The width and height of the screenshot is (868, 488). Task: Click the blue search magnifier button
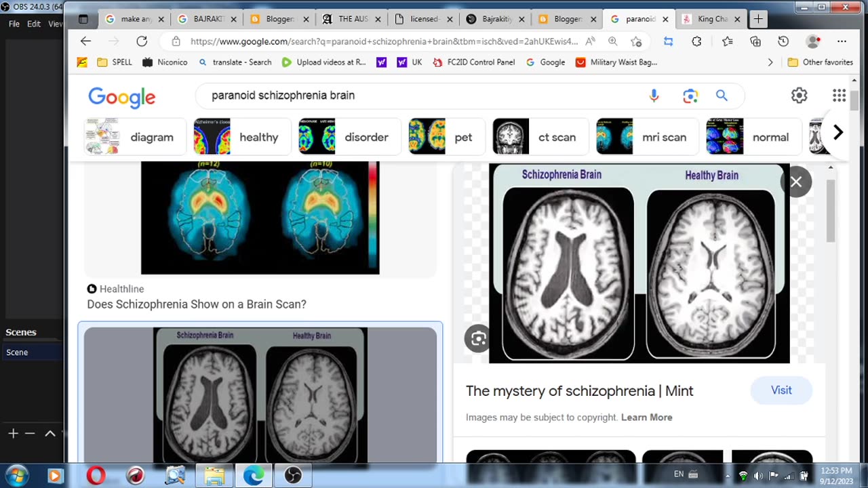(x=722, y=96)
